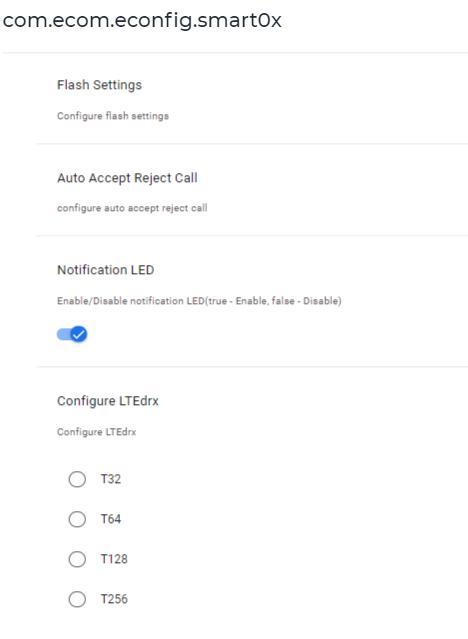468x639 pixels.
Task: Click the T64 option label
Action: pyautogui.click(x=111, y=519)
